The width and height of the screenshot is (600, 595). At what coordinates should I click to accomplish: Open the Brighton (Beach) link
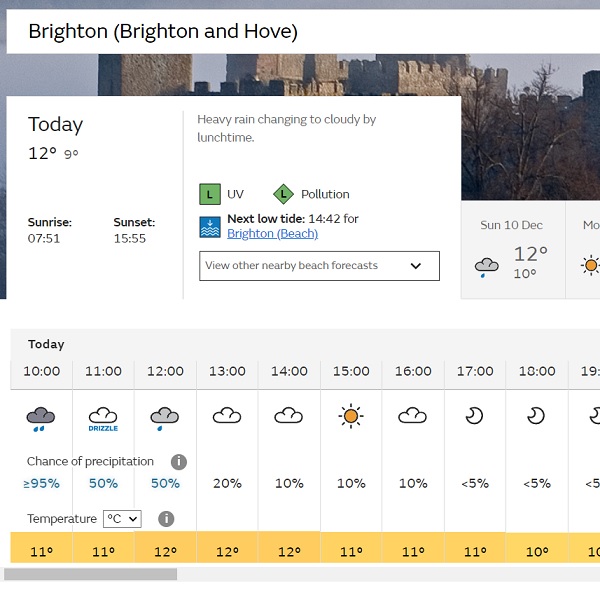pos(272,233)
